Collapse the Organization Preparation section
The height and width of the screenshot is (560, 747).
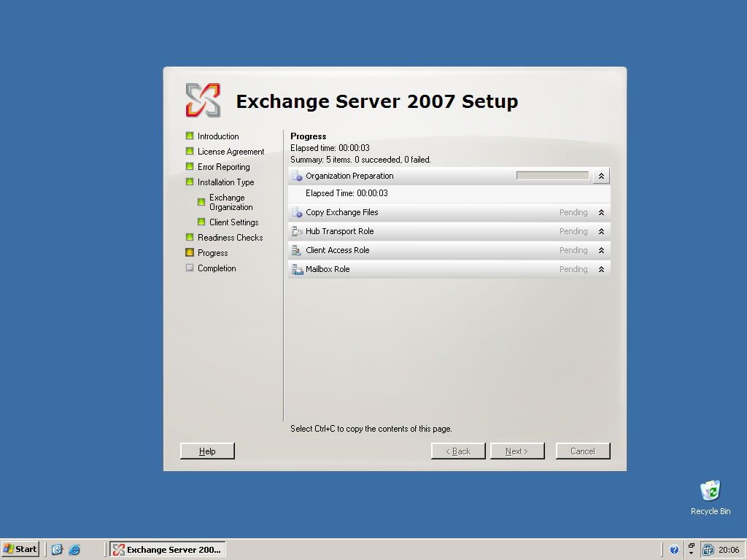pos(601,176)
